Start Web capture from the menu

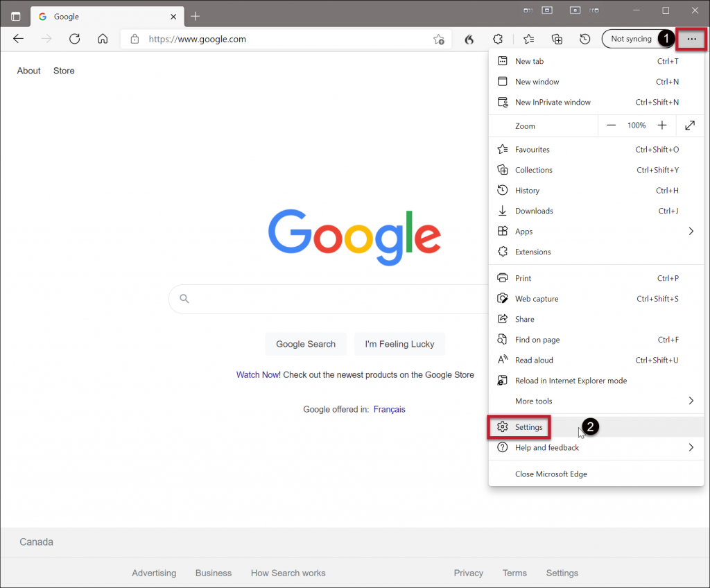596,299
